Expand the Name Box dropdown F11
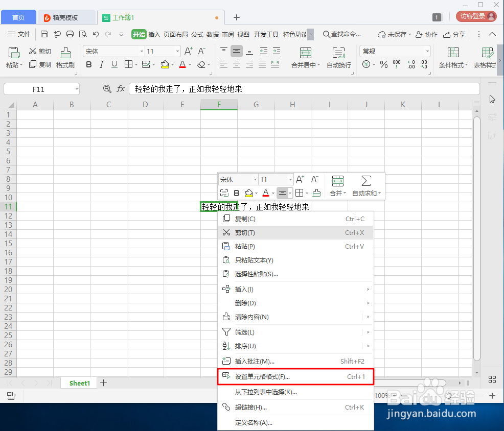504x431 pixels. [x=77, y=89]
